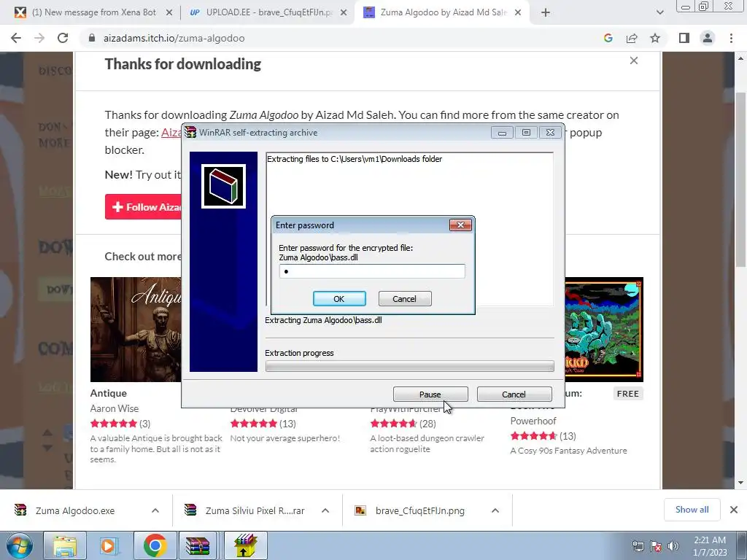Click Show all downloads
The width and height of the screenshot is (747, 560).
(692, 510)
